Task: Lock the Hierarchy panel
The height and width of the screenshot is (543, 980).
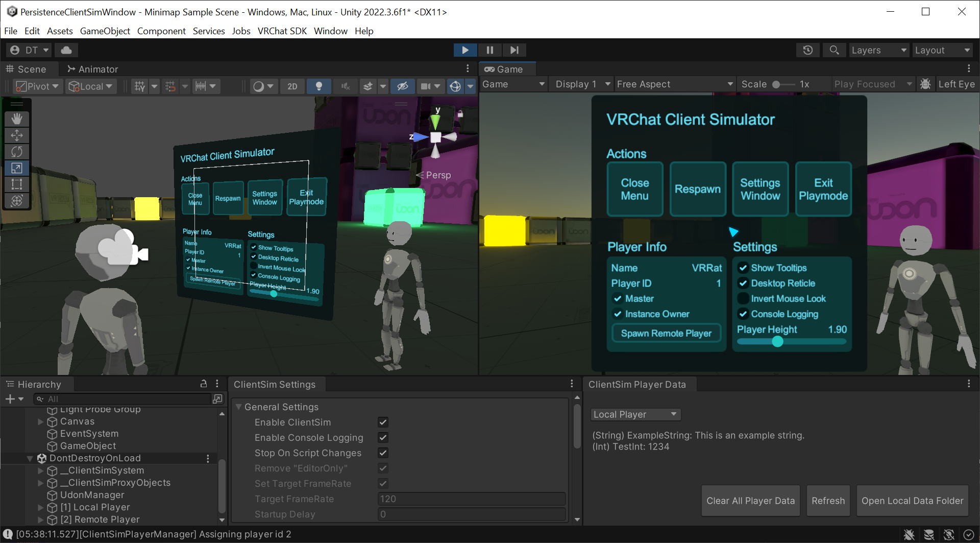Action: pyautogui.click(x=204, y=384)
